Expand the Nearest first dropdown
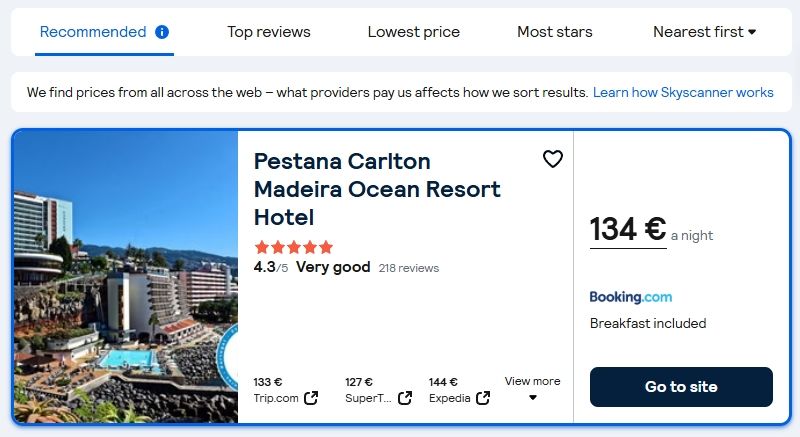 [704, 32]
